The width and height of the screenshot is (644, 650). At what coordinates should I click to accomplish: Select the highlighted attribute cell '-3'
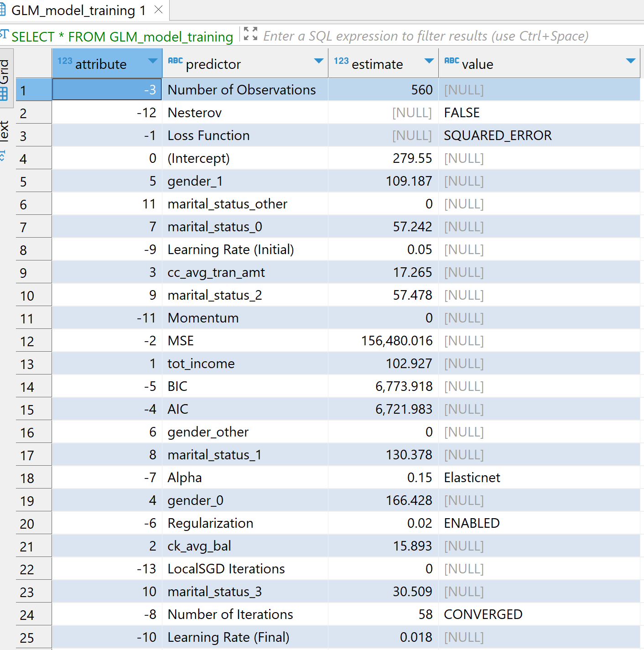pyautogui.click(x=107, y=89)
